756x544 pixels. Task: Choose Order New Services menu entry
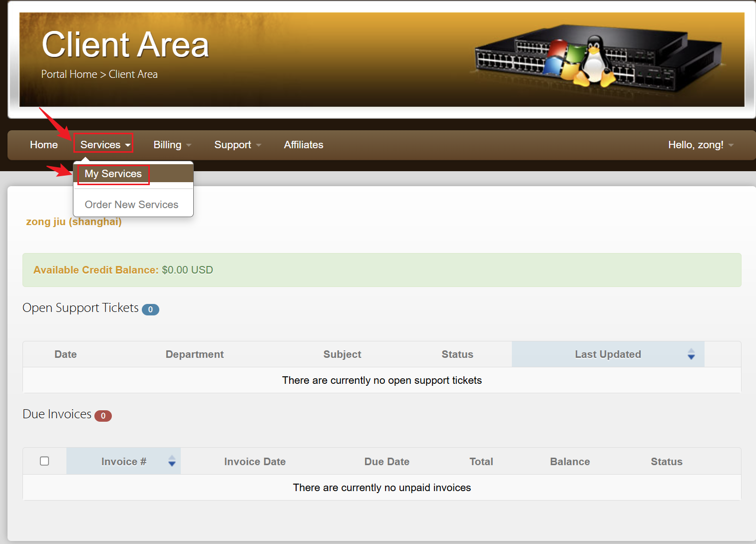tap(131, 205)
